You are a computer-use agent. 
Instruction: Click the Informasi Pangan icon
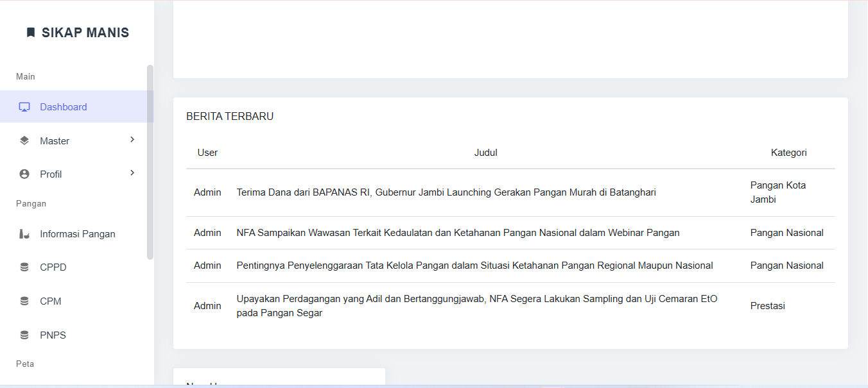tap(24, 234)
